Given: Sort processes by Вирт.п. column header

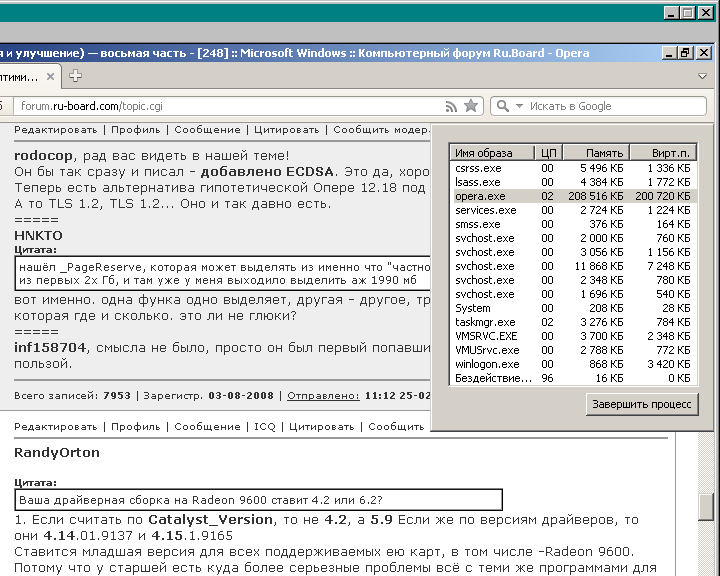Looking at the screenshot, I should coord(663,153).
